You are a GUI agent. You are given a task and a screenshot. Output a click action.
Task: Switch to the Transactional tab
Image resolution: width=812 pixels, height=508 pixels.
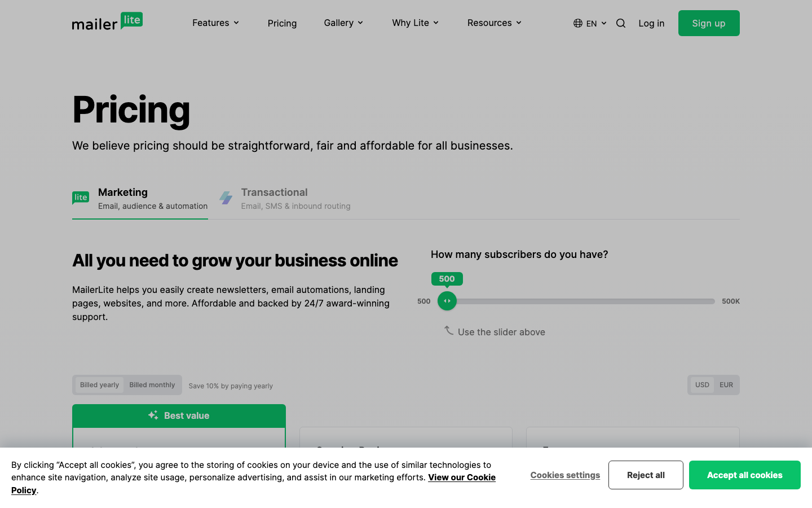pos(285,199)
